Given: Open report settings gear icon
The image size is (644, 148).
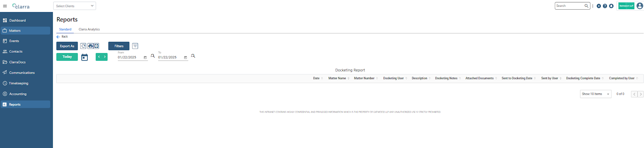Looking at the screenshot, I should (x=96, y=46).
